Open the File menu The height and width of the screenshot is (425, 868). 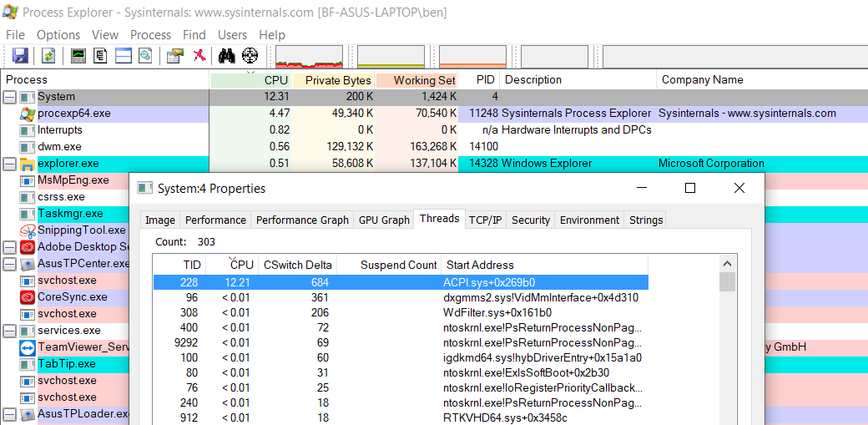coord(16,35)
